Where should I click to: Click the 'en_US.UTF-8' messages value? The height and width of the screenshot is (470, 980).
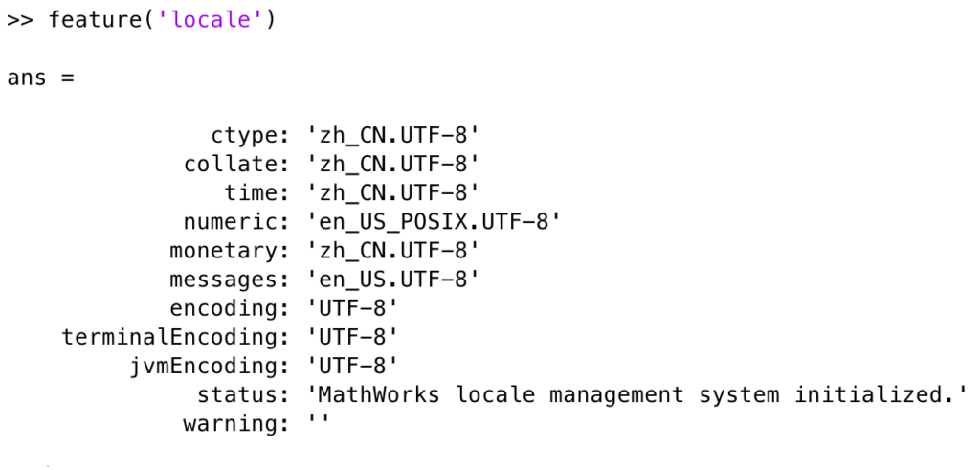click(392, 280)
